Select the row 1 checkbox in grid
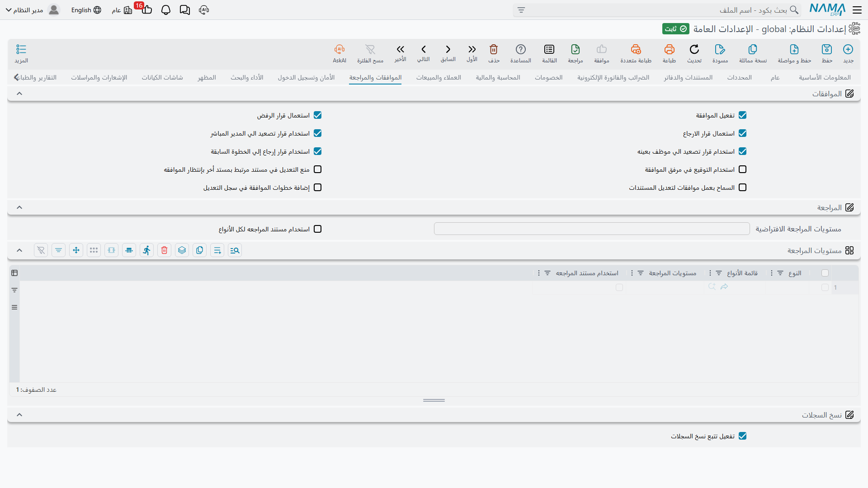Screen dimensions: 868x488 click(825, 287)
